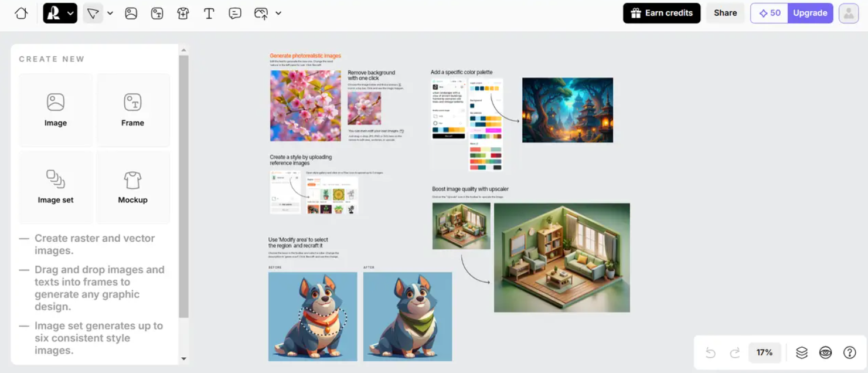Select the large cherry blossom image

coord(305,106)
